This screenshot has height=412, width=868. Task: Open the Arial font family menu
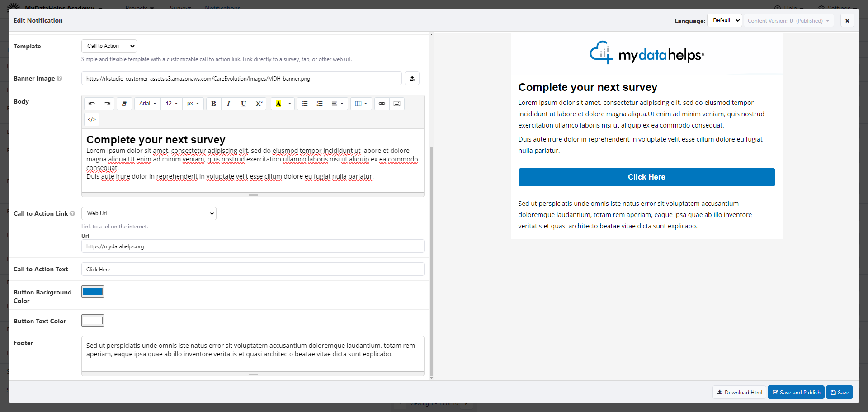click(x=147, y=104)
